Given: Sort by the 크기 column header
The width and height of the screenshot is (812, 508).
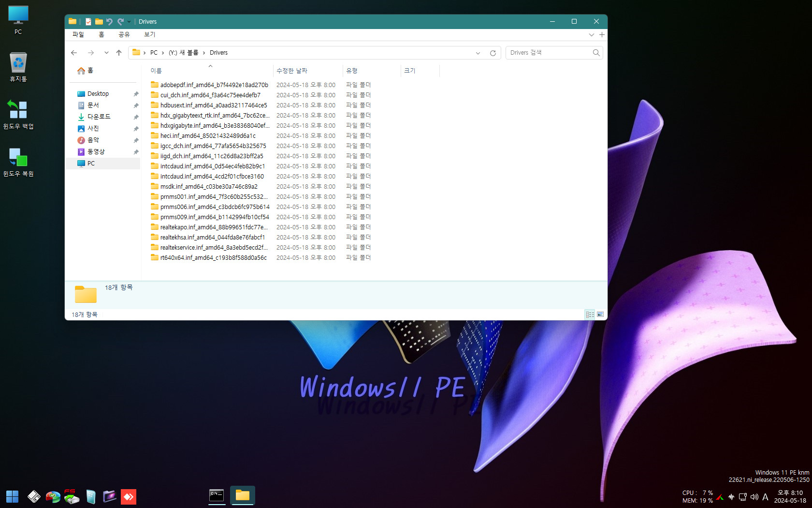Looking at the screenshot, I should pos(420,71).
